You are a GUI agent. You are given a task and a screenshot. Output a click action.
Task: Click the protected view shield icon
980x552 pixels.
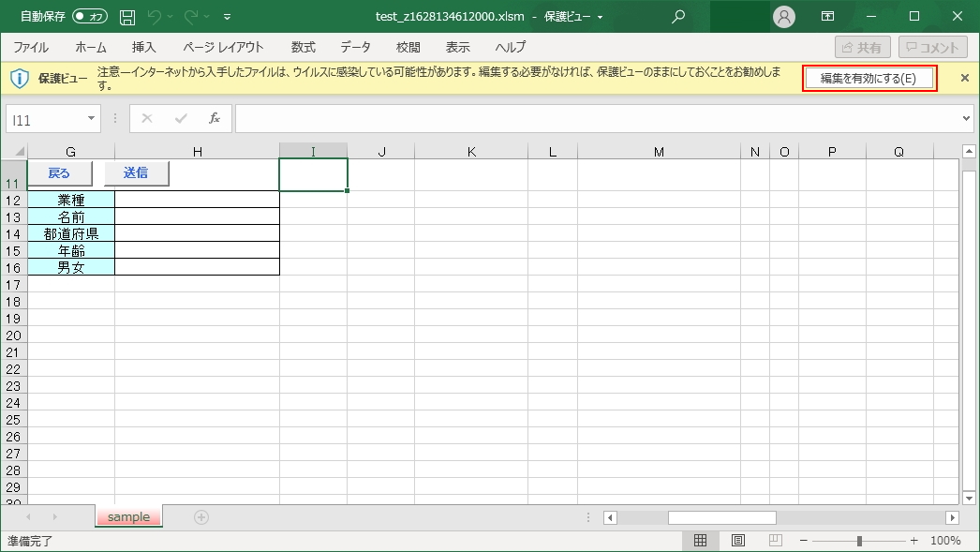20,78
